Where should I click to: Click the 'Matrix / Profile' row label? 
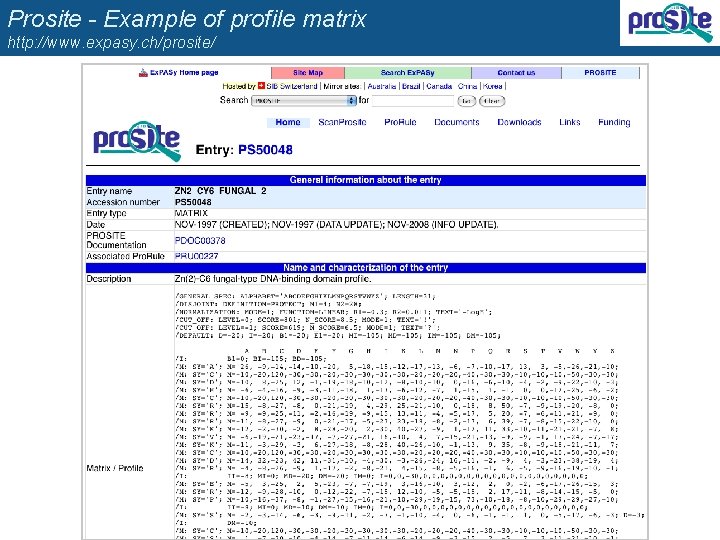click(x=115, y=468)
